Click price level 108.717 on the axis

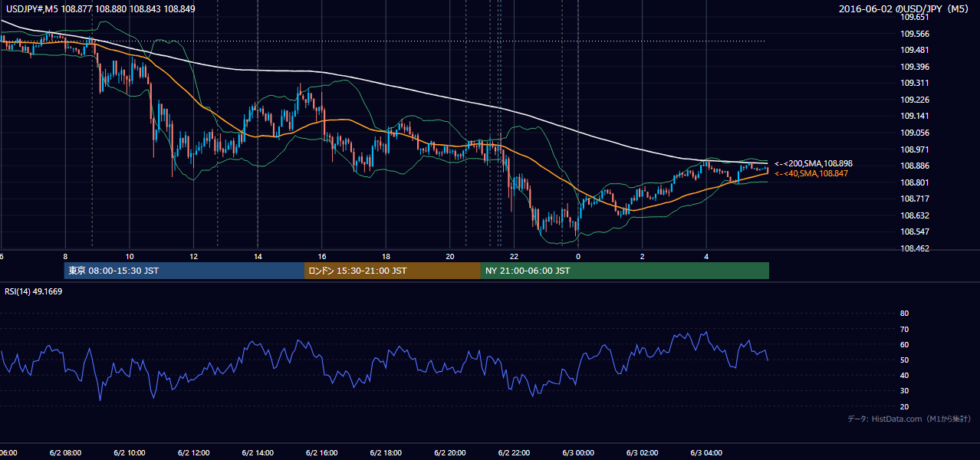click(x=914, y=199)
